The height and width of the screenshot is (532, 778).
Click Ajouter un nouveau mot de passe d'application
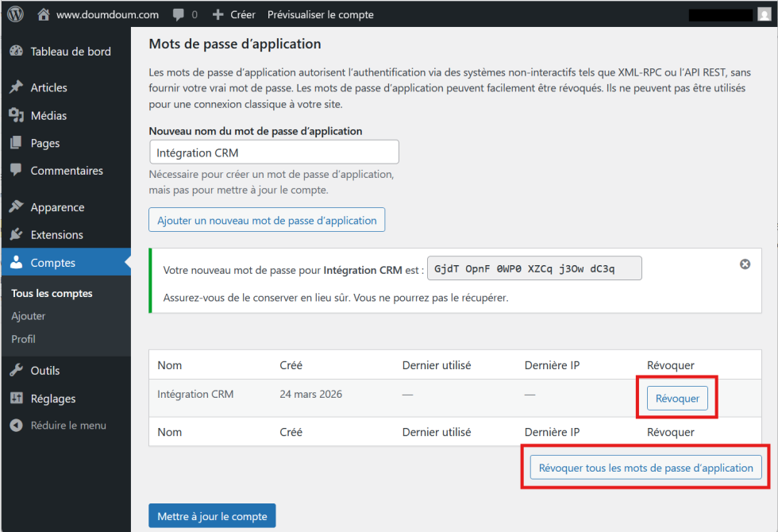pos(267,220)
